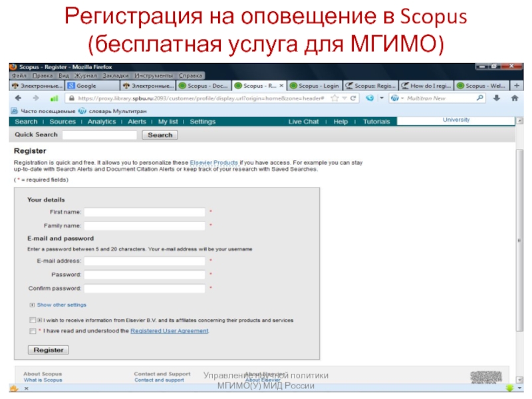Focus the Confirm password field
The image size is (532, 399).
click(144, 289)
